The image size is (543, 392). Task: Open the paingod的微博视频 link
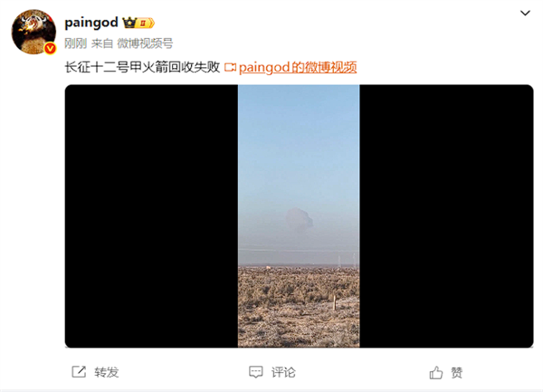click(298, 67)
